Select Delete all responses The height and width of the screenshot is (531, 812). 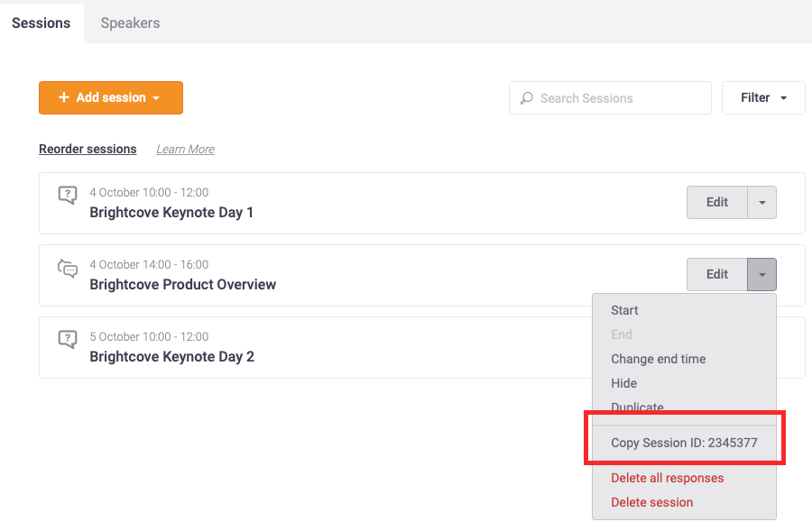pos(667,478)
